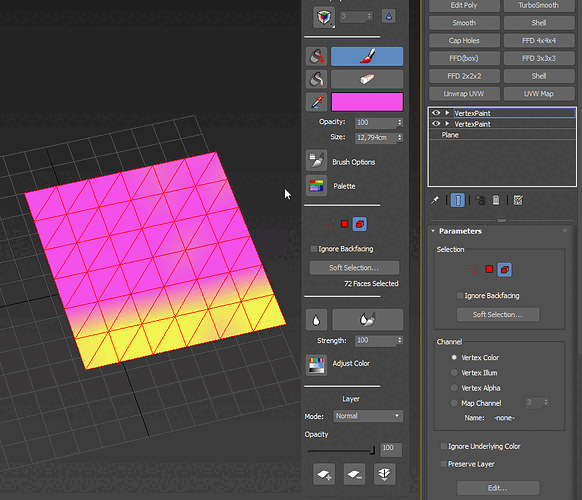This screenshot has height=500, width=582.
Task: Click the Strength value field
Action: pyautogui.click(x=376, y=340)
